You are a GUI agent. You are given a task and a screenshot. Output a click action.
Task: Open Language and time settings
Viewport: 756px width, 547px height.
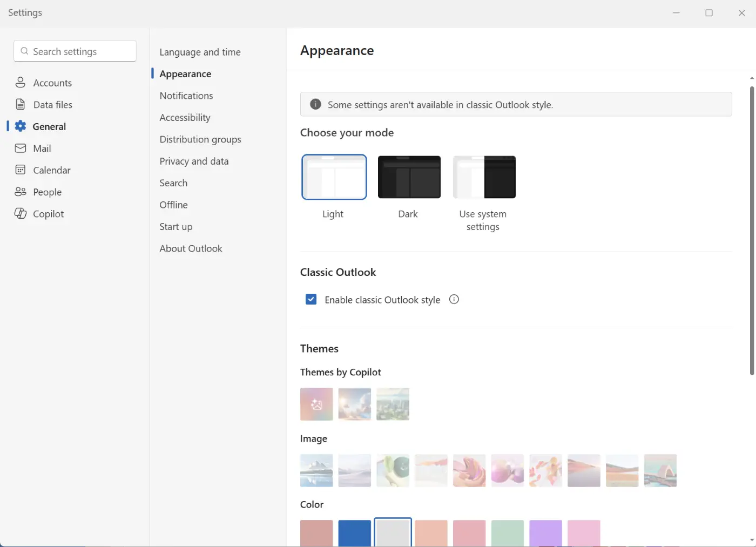[200, 52]
